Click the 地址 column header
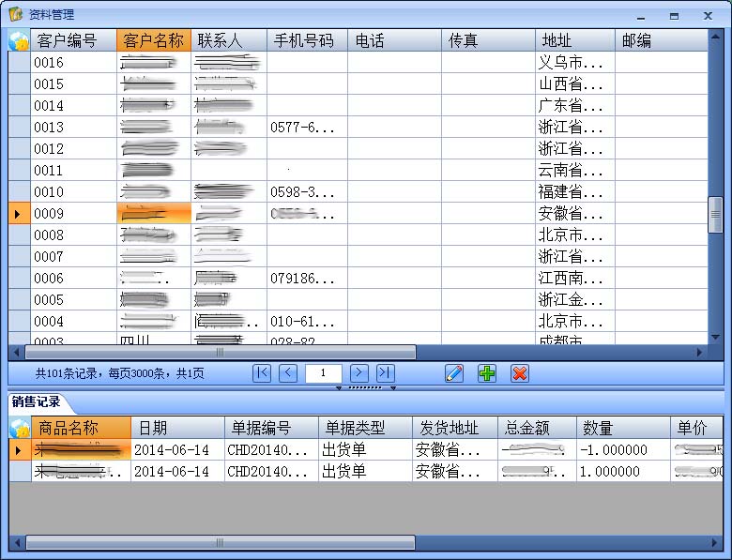The image size is (732, 560). click(575, 40)
